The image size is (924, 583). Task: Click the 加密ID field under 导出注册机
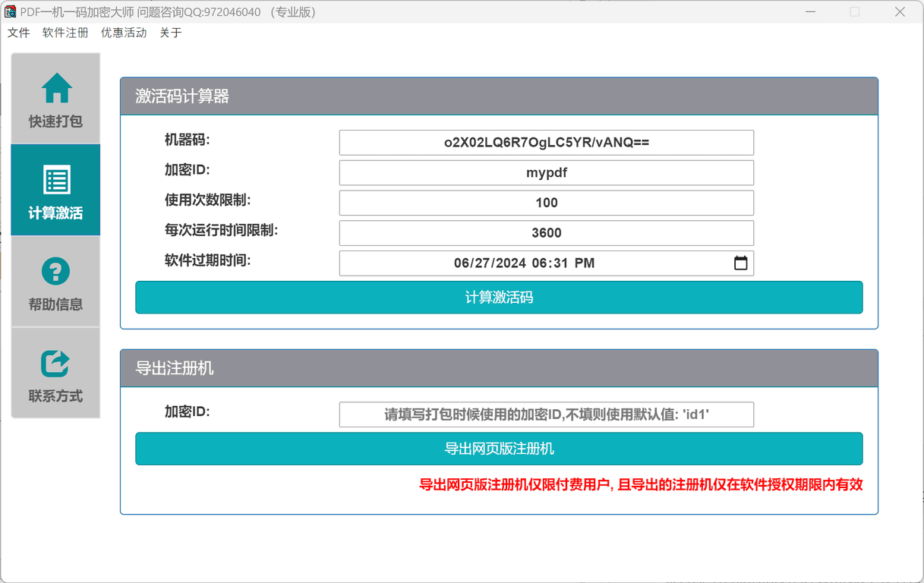coord(546,414)
